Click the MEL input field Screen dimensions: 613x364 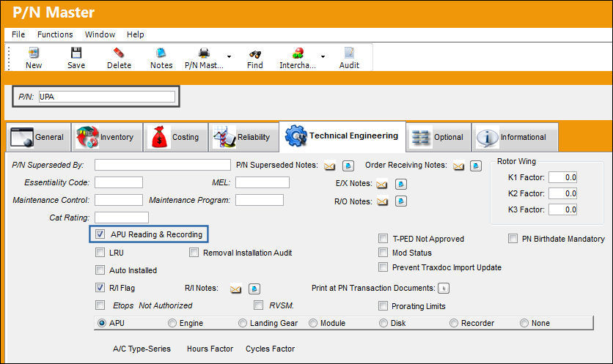click(263, 182)
